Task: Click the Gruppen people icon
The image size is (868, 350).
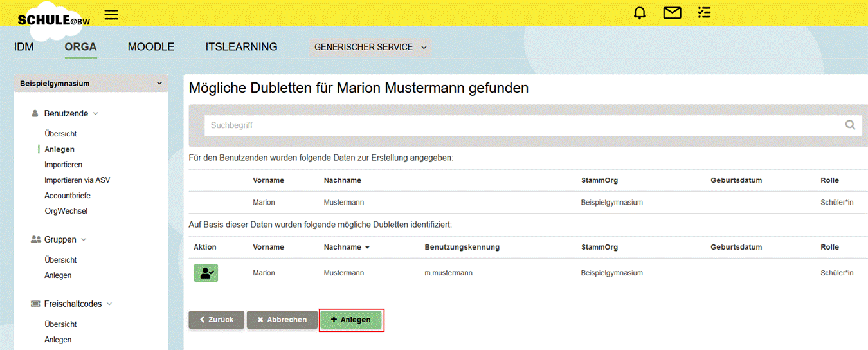Action: (35, 239)
